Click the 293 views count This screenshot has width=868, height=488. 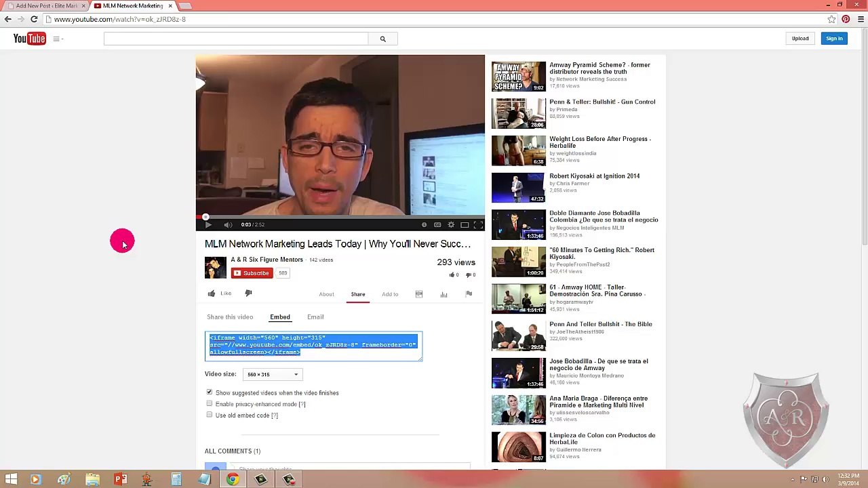[x=456, y=262]
